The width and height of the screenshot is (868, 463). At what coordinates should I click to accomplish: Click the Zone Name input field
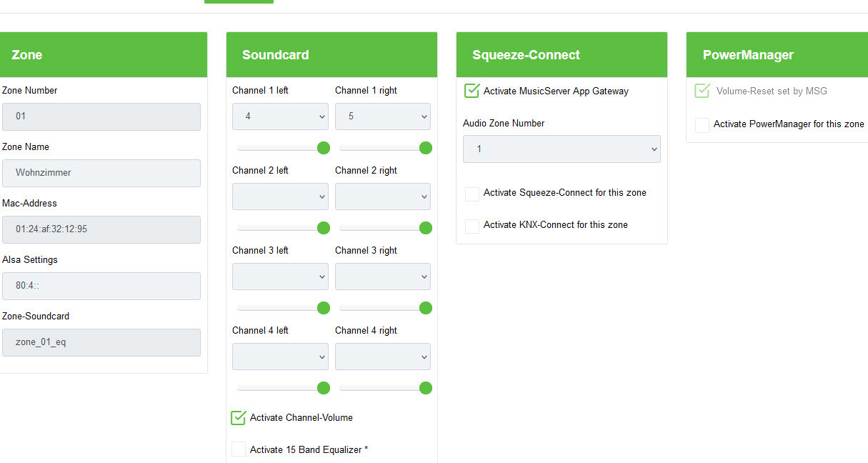101,173
